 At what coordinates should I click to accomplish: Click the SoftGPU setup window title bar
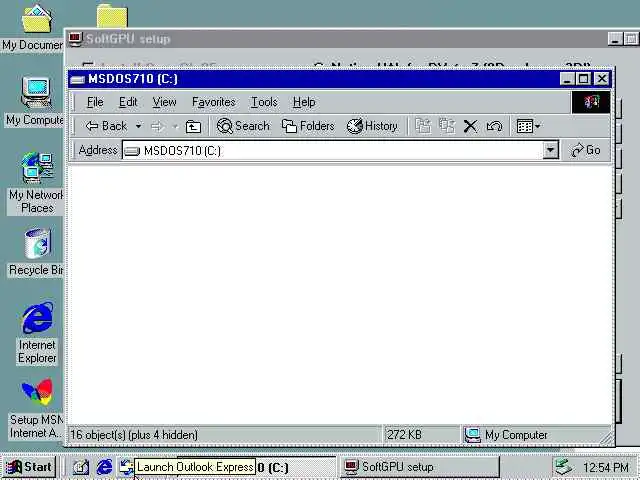point(335,39)
